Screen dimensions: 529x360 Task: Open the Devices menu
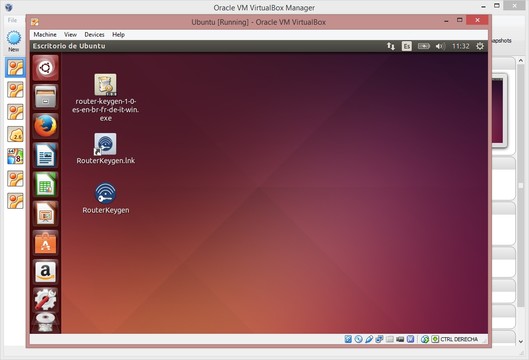tap(94, 34)
